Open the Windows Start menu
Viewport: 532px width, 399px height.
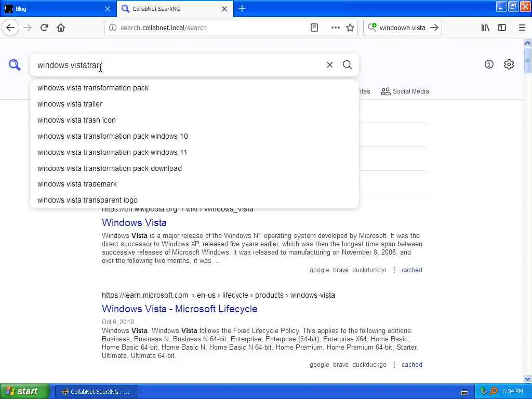click(x=24, y=391)
